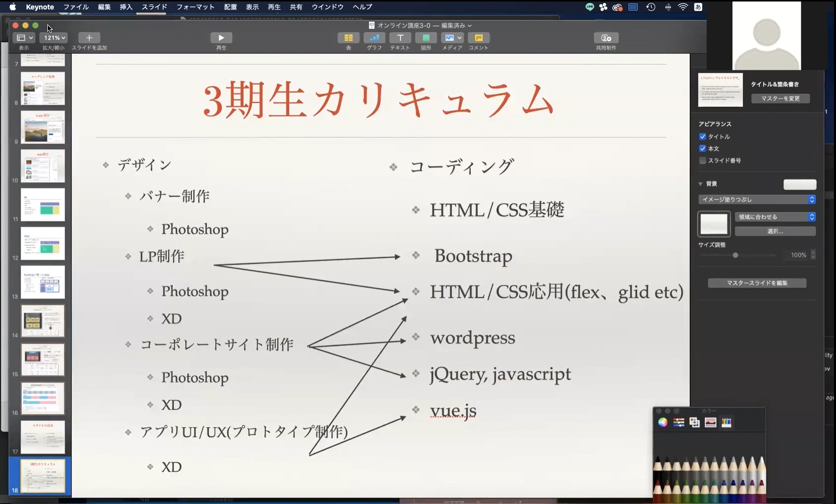Click the 共同制作 collaborate icon
Viewport: 836px width, 504px height.
(606, 38)
